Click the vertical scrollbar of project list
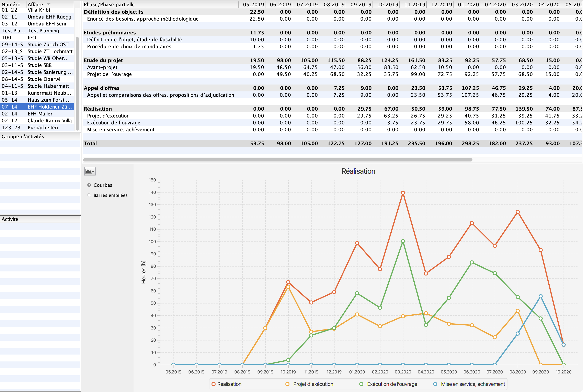583x392 pixels. [x=77, y=83]
